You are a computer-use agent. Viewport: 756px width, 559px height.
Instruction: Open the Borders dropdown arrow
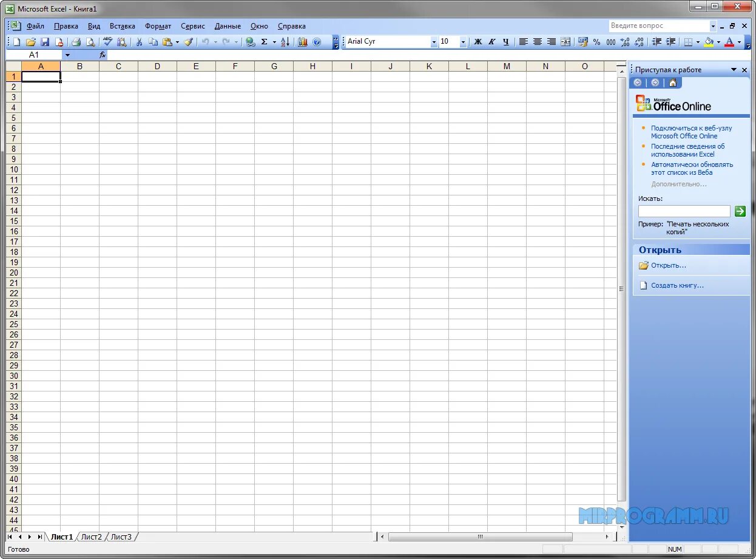(x=698, y=42)
